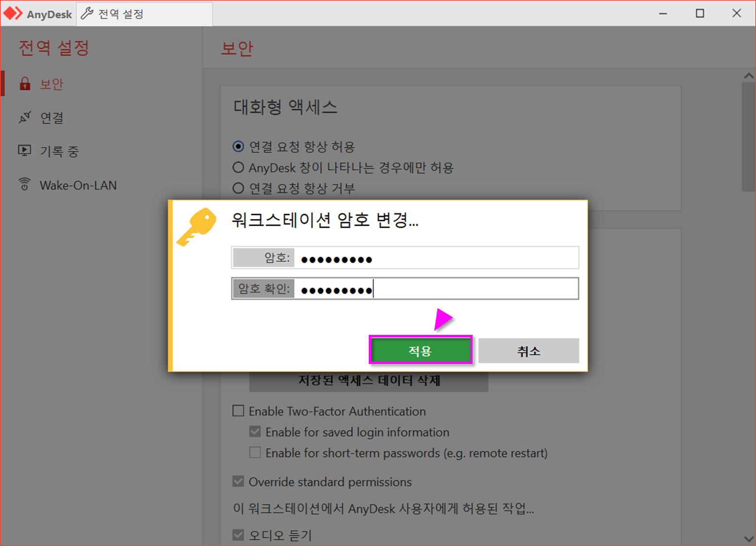The height and width of the screenshot is (546, 756).
Task: Toggle Enable for short-term passwords checkbox
Action: pyautogui.click(x=255, y=452)
